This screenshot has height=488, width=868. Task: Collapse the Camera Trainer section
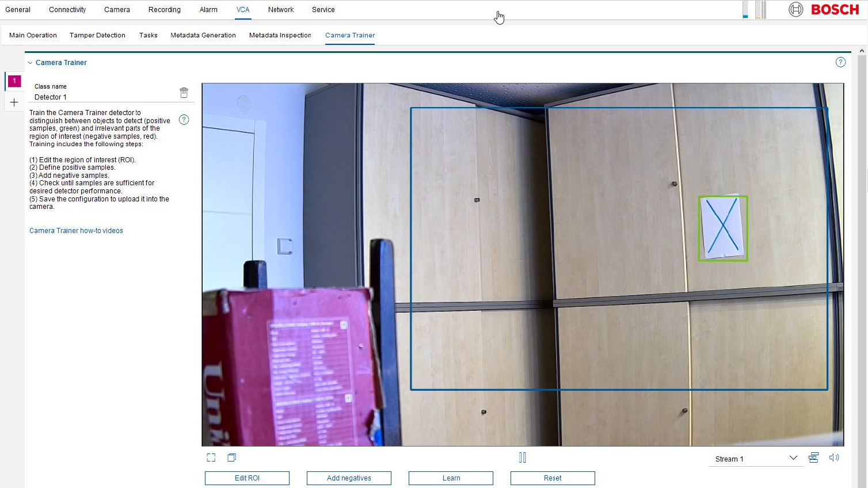tap(30, 63)
